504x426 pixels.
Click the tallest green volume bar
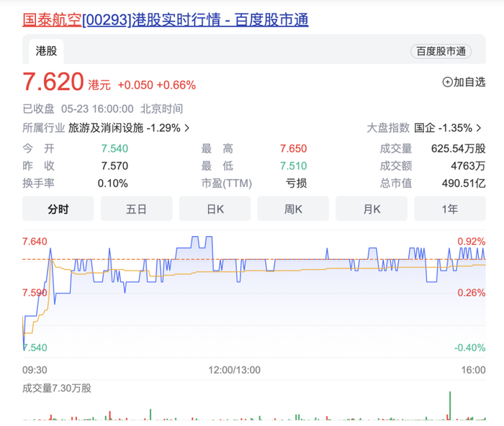tap(450, 405)
